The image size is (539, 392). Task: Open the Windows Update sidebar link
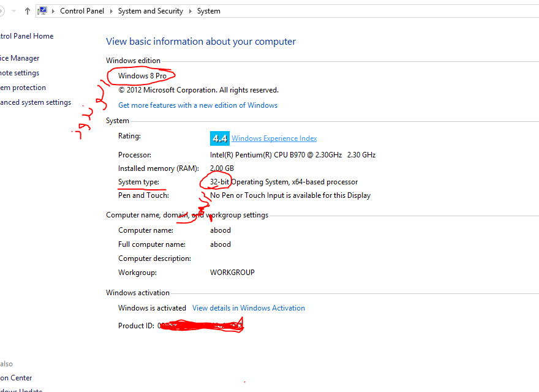(x=21, y=390)
